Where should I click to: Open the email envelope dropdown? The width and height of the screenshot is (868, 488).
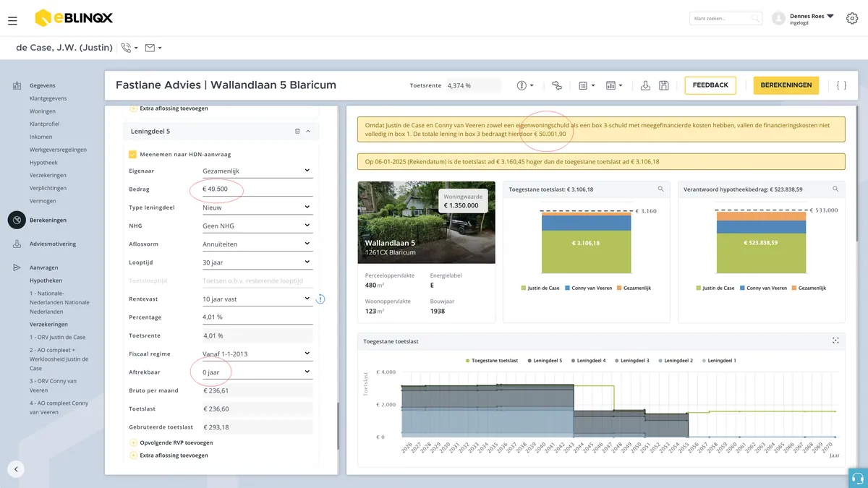coord(153,48)
